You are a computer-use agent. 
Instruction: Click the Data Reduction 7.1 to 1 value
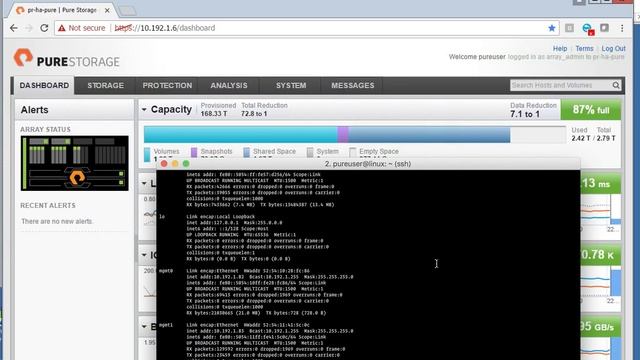click(x=525, y=114)
